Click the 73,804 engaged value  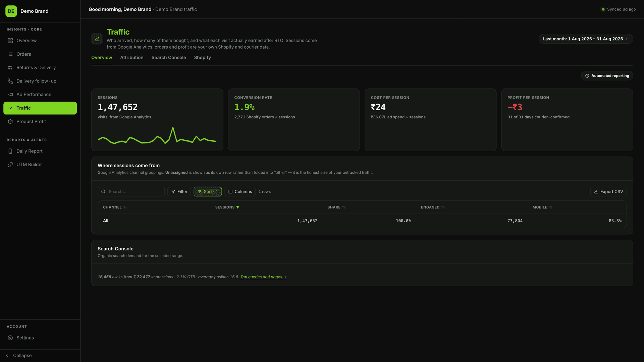click(x=515, y=221)
